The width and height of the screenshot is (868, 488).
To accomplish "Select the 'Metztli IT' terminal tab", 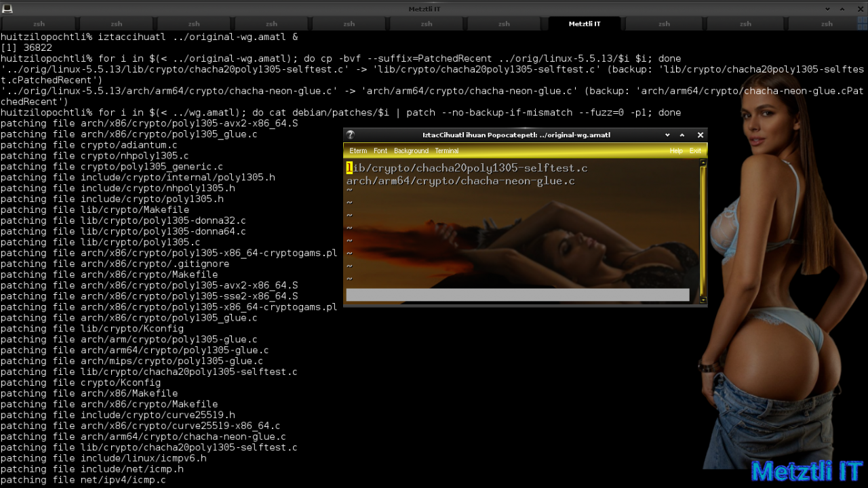I will point(585,24).
